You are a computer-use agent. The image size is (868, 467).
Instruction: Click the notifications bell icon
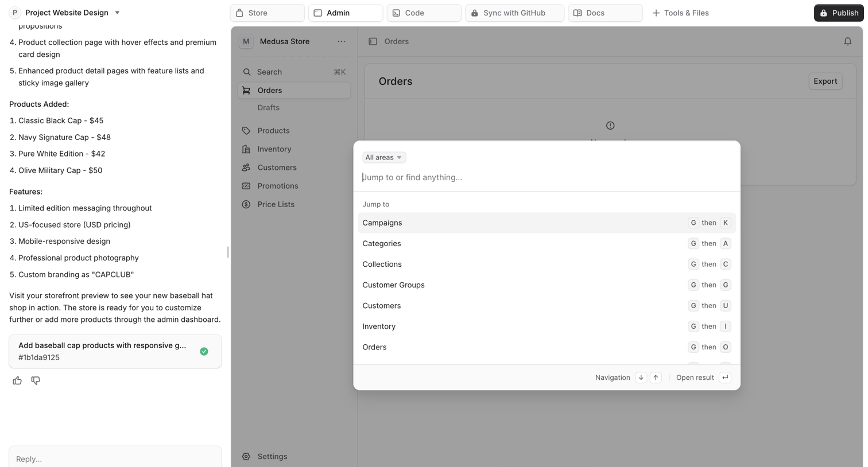847,41
